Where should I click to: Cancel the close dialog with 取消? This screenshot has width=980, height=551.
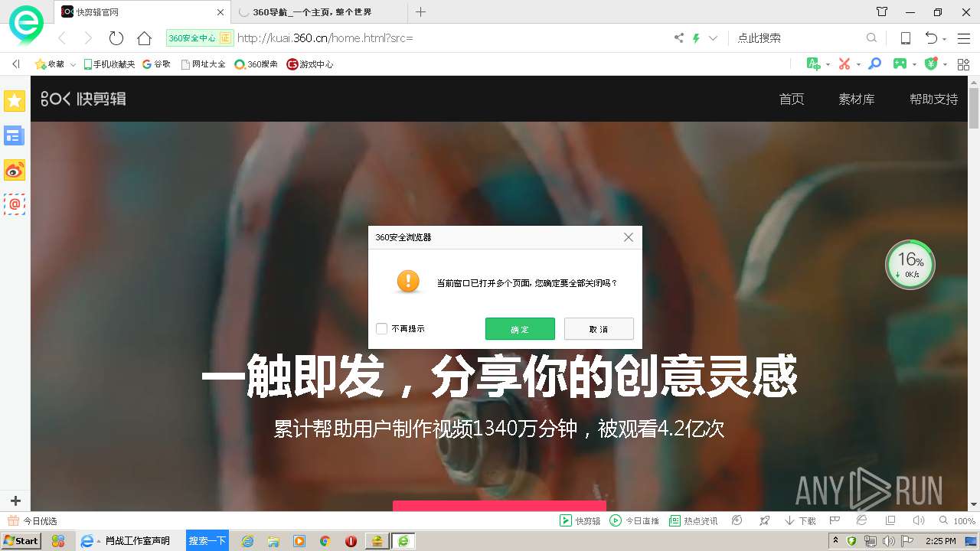[599, 329]
